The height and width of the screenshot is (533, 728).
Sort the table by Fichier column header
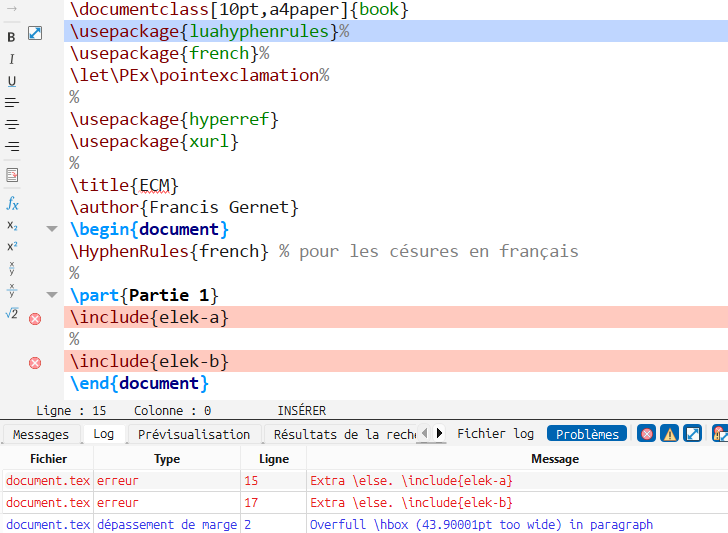click(48, 459)
